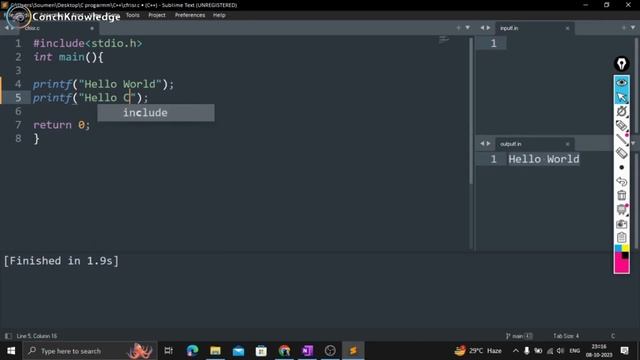Screen dimensions: 640x360
Task: Go to next tab in output.in pane
Action: 488,144
